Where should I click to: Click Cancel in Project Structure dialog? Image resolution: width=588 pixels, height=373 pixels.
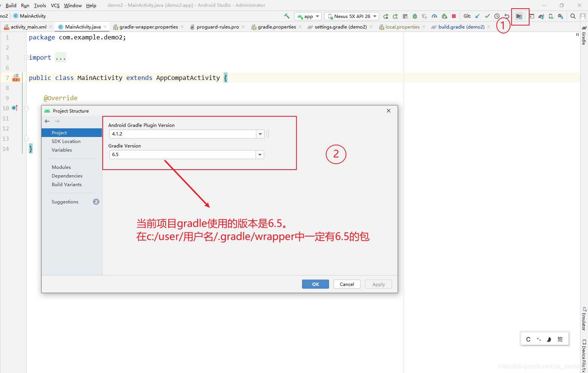click(x=347, y=284)
